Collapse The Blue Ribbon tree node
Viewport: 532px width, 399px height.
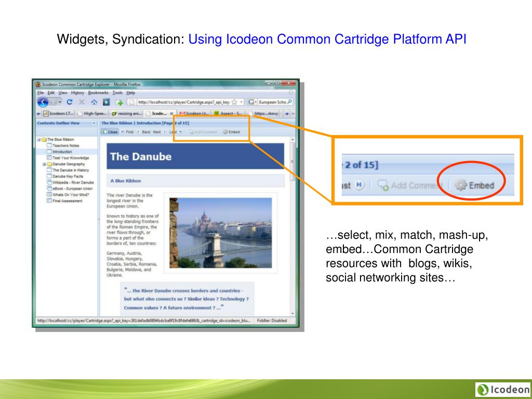click(39, 139)
